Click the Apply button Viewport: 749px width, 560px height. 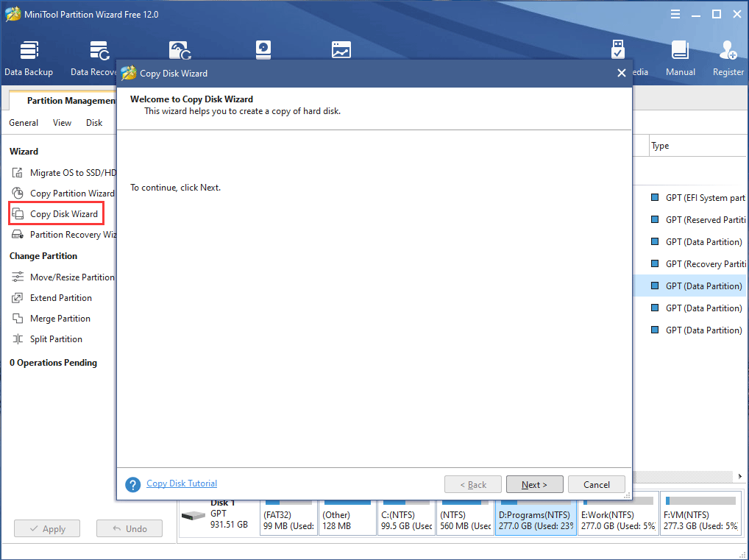pos(47,528)
